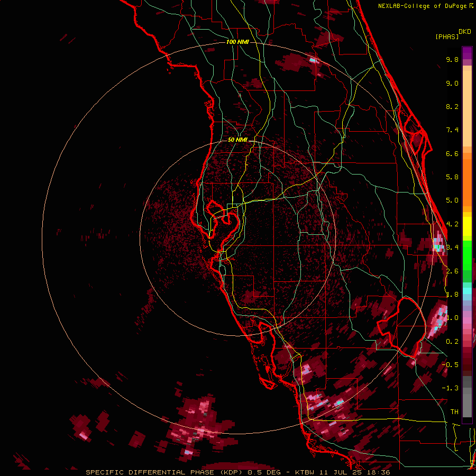Click the 1.8 legend value

coord(452,295)
